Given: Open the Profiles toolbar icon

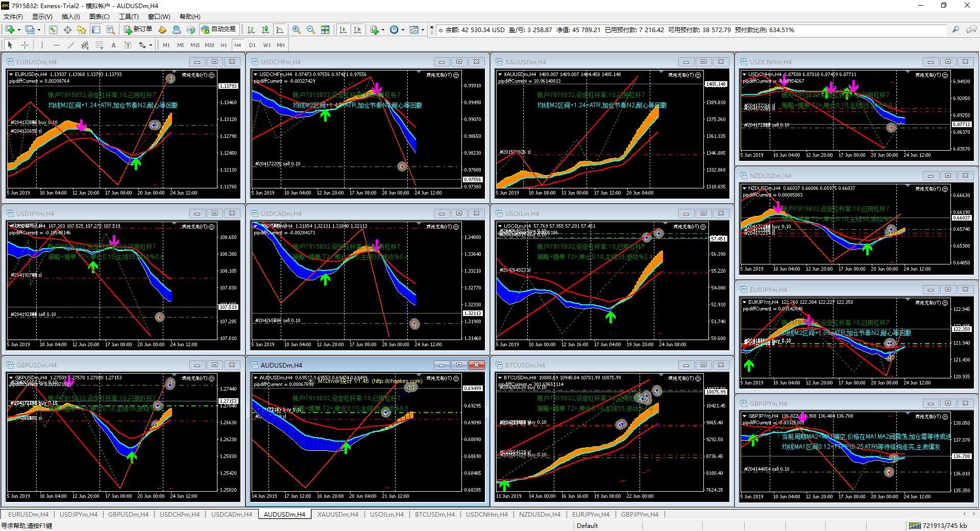Looking at the screenshot, I should click(x=30, y=30).
